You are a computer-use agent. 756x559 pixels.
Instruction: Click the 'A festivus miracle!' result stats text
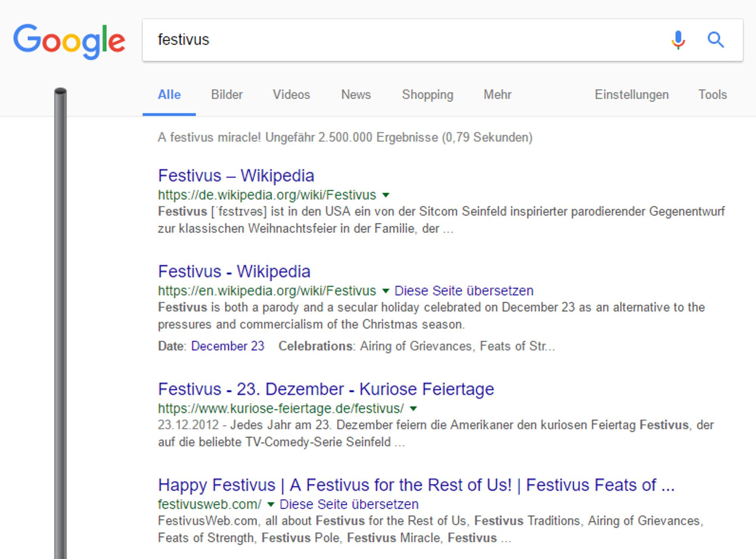click(345, 137)
